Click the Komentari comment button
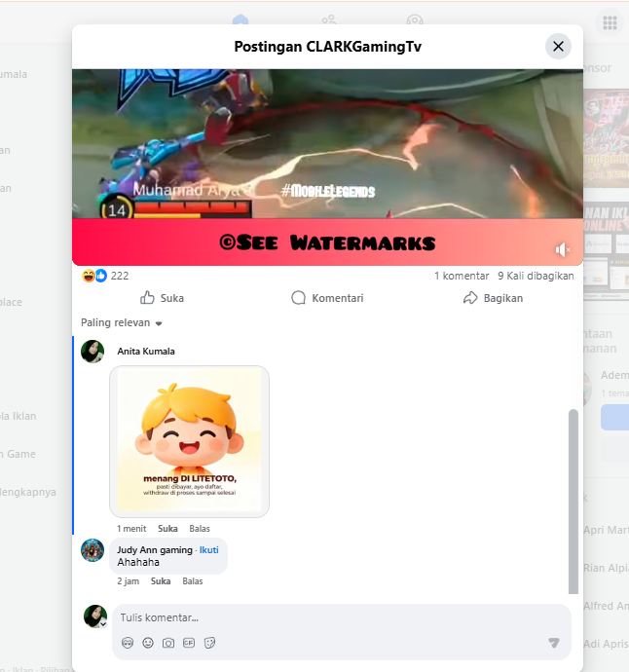The height and width of the screenshot is (672, 629). (327, 298)
